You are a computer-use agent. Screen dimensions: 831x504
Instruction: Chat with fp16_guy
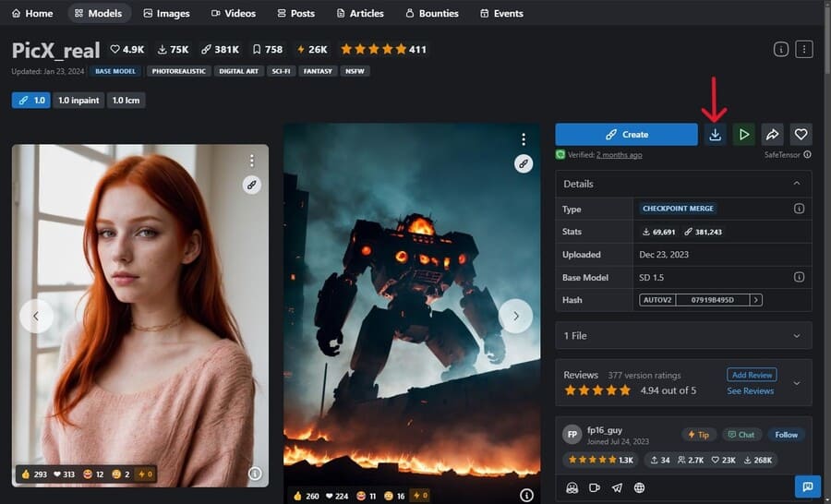pyautogui.click(x=741, y=435)
